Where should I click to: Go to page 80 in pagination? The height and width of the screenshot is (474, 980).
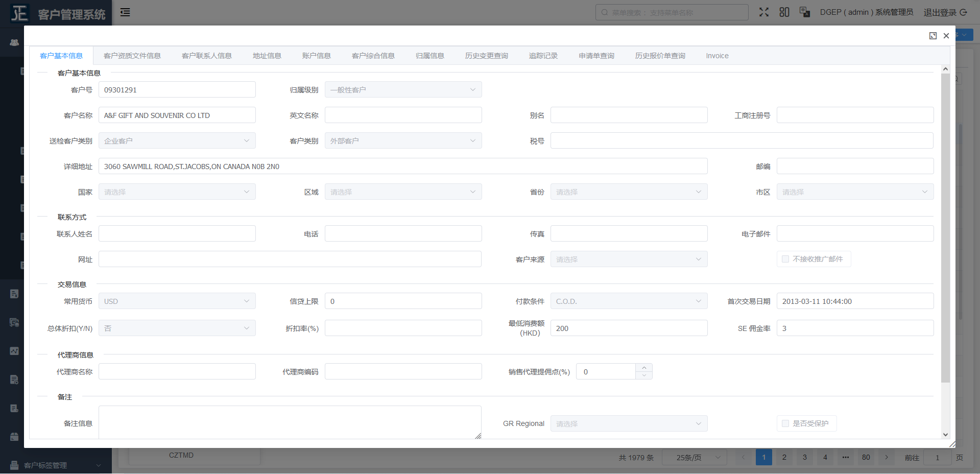tap(866, 457)
